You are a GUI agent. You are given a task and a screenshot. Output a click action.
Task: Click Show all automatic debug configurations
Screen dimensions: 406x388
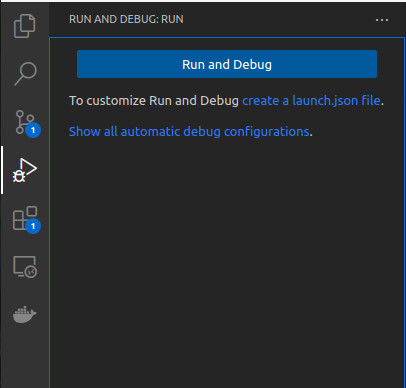coord(189,131)
